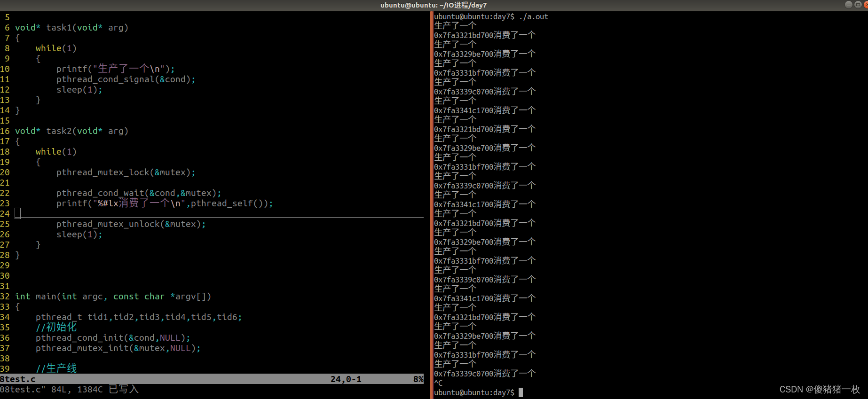Image resolution: width=868 pixels, height=399 pixels.
Task: Click the '24,0-1' cursor position indicator
Action: point(346,379)
